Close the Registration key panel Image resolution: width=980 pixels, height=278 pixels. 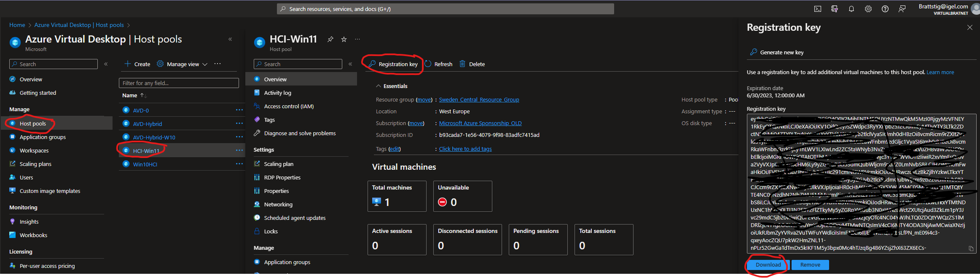pyautogui.click(x=969, y=27)
